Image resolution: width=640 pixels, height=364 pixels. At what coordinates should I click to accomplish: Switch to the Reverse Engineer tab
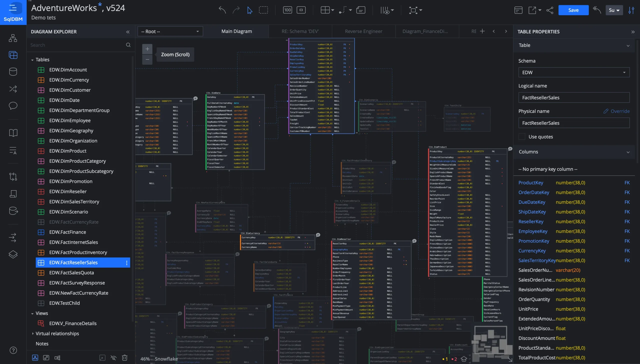point(363,31)
